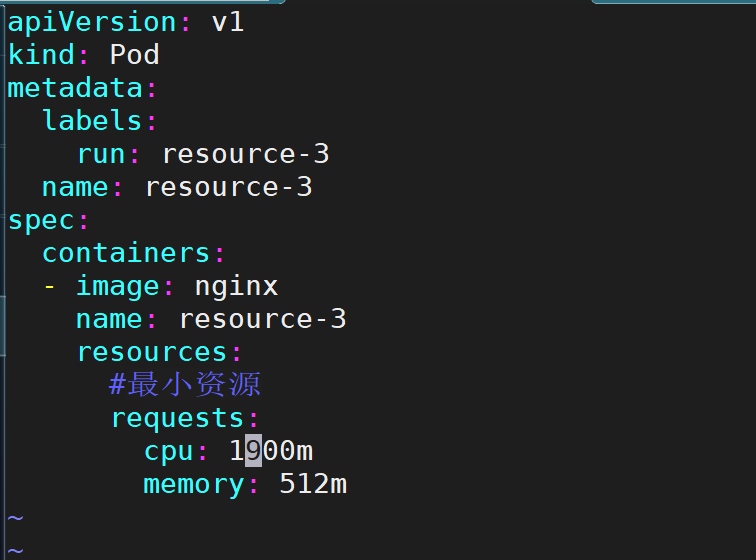Click the cpu key
This screenshot has width=756, height=560.
tap(169, 451)
